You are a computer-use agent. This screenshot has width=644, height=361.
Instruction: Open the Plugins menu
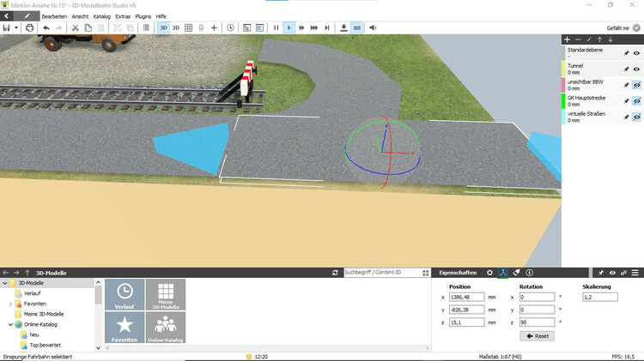(x=143, y=16)
